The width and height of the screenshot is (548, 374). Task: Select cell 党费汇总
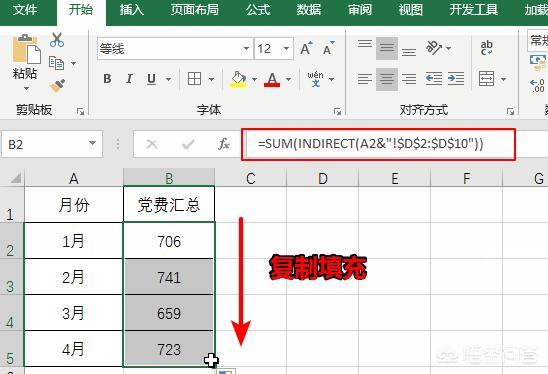pyautogui.click(x=169, y=205)
